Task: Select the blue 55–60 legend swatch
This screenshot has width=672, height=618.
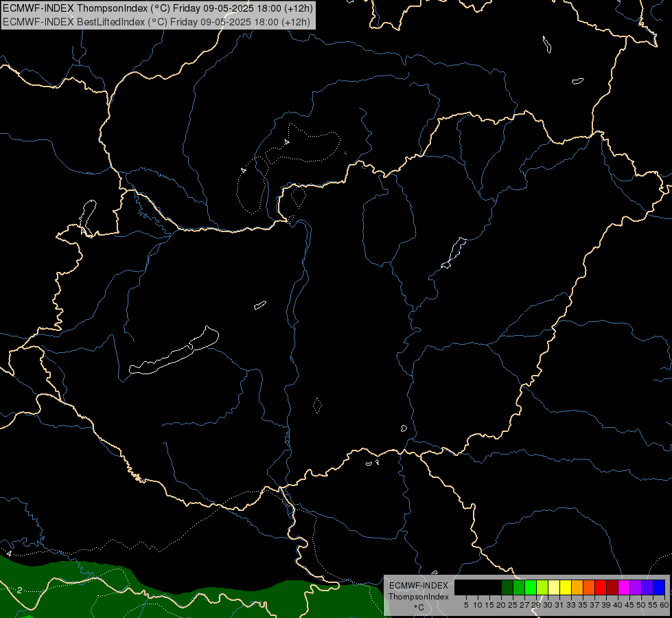Action: (659, 587)
